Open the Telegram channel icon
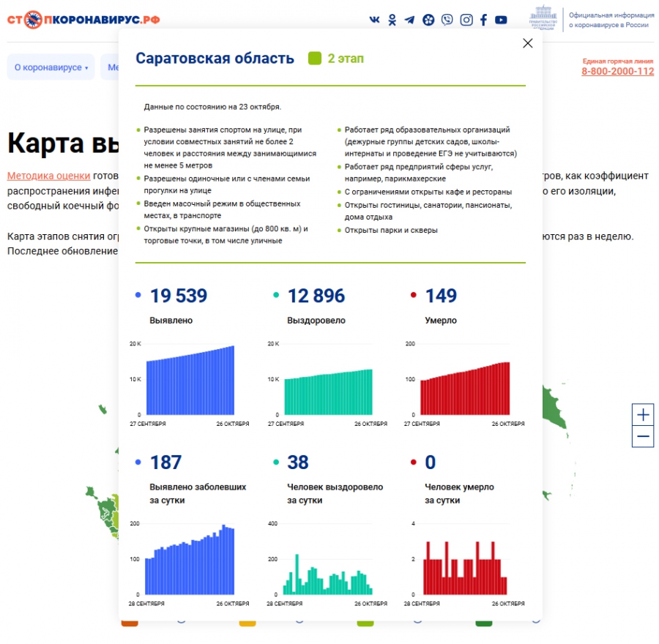The width and height of the screenshot is (659, 644). click(410, 20)
